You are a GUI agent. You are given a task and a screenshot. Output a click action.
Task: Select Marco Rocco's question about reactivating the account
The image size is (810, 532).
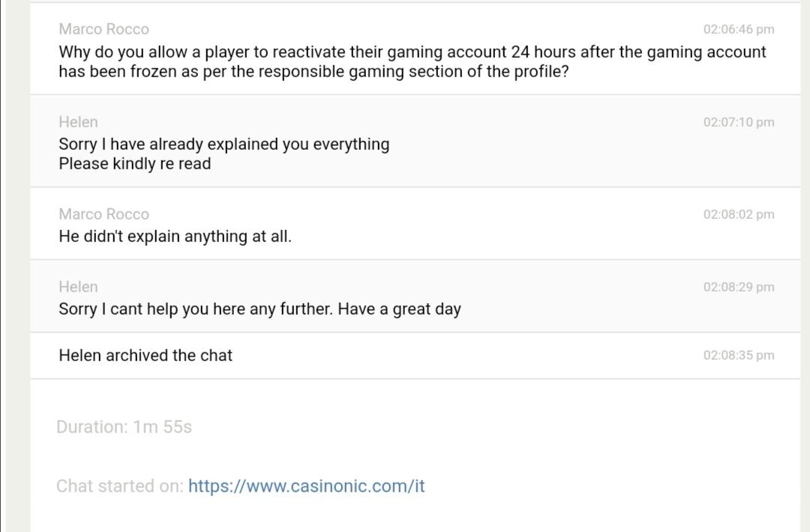click(412, 52)
